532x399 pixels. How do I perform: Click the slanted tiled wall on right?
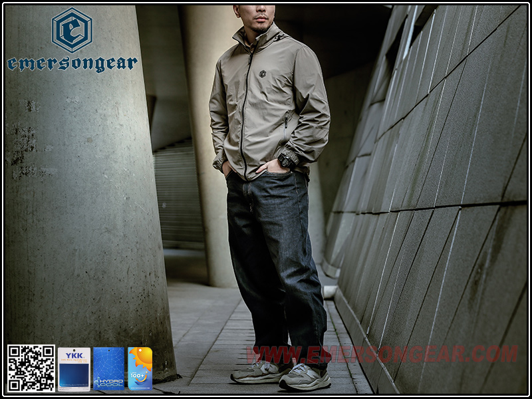[439, 199]
